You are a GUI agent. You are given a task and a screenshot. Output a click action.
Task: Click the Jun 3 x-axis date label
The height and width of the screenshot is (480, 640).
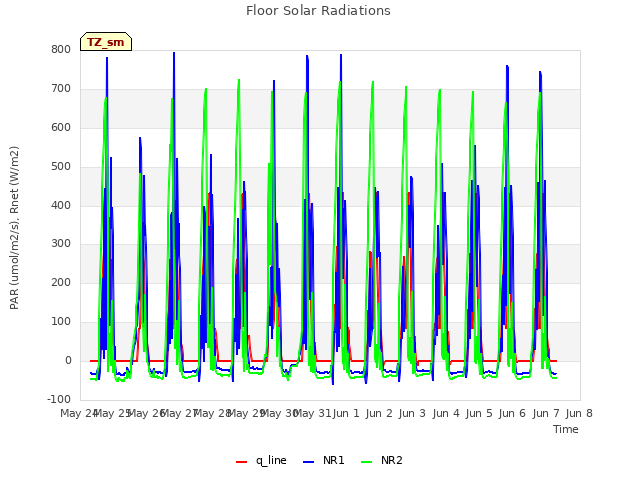[x=412, y=413]
